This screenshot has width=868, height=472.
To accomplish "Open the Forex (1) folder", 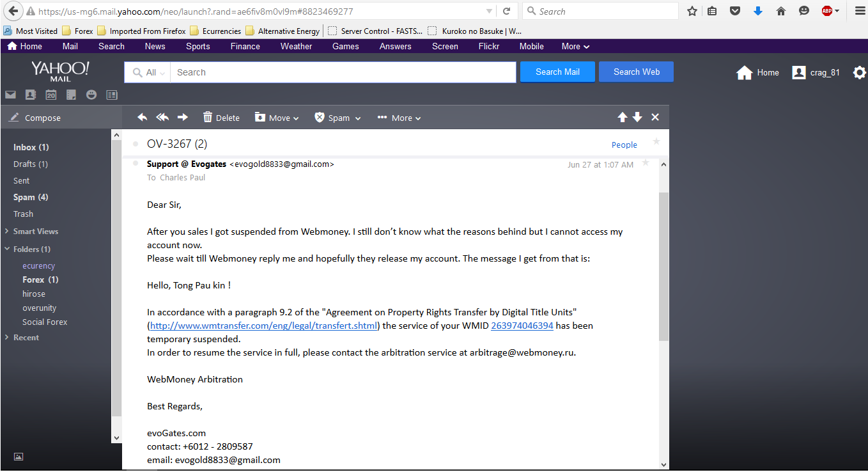I will [x=40, y=279].
